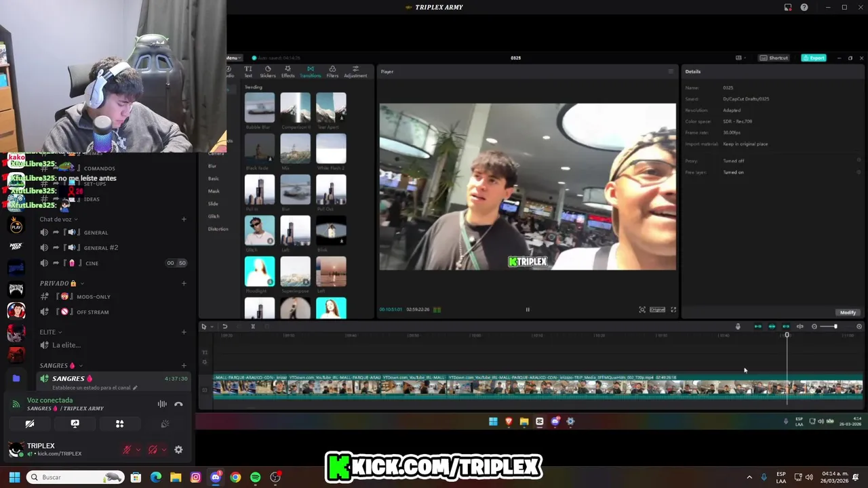This screenshot has width=868, height=488.
Task: Open the Filters tab
Action: click(x=332, y=71)
